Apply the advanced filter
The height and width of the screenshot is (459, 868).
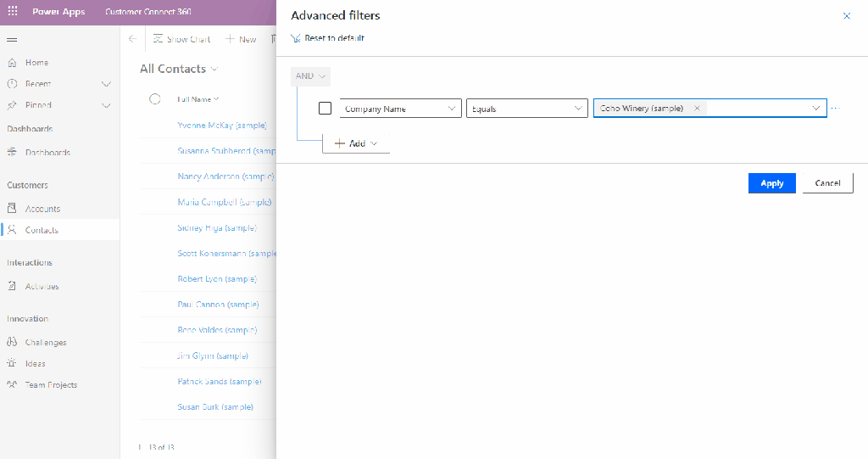pyautogui.click(x=771, y=183)
